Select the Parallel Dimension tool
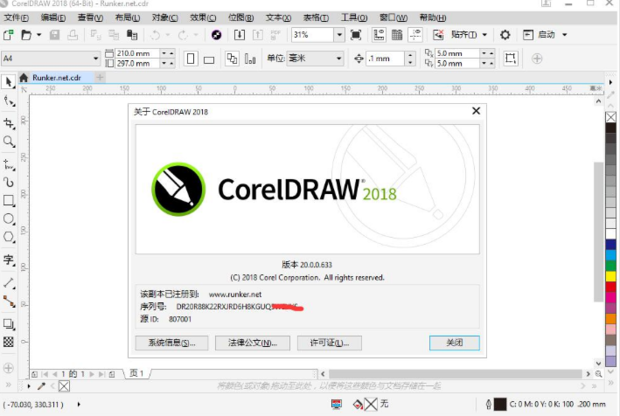The height and width of the screenshot is (416, 620). point(8,283)
